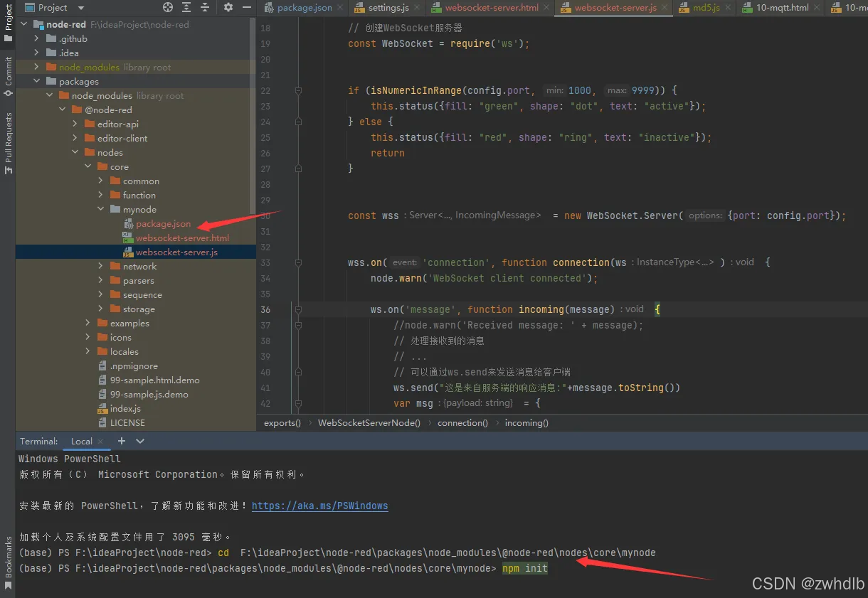Open the aka.ms/PSWindows link in terminal

coord(319,506)
